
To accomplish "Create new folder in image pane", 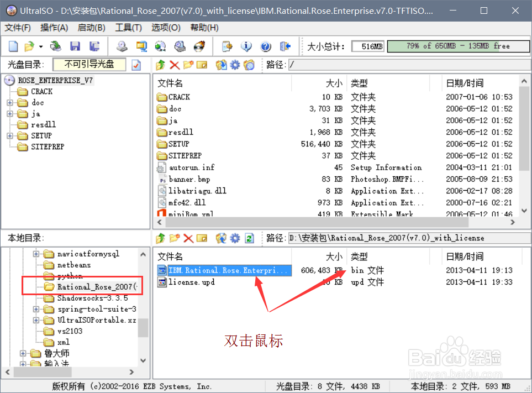I will point(188,65).
